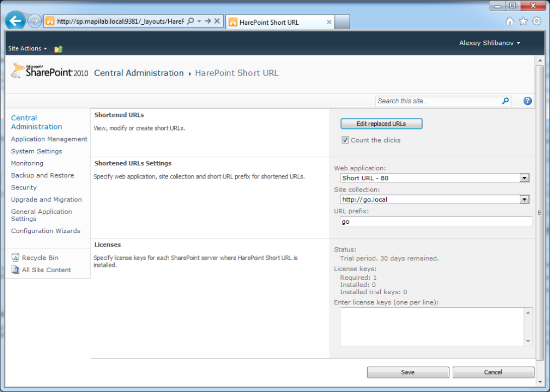Click the Shortened URLs section heading
The width and height of the screenshot is (550, 392).
119,115
